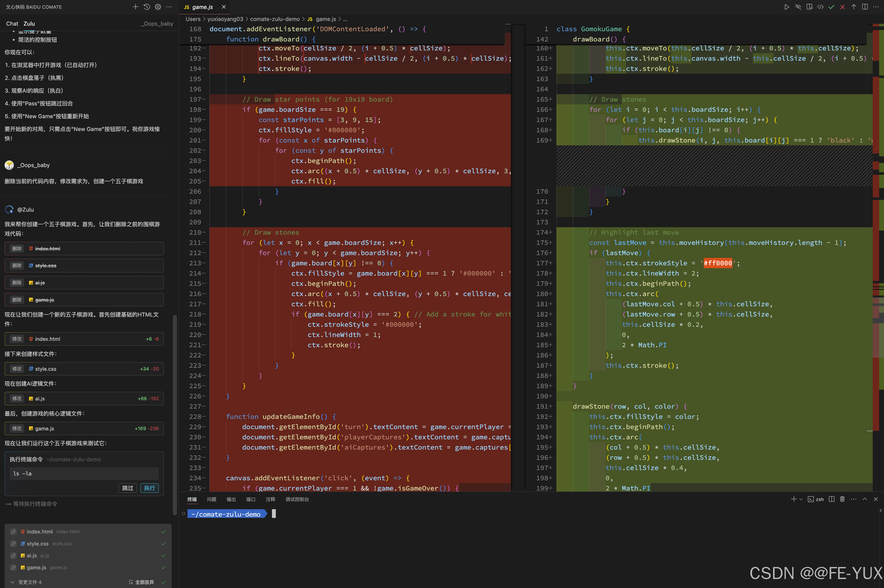Toggle accept checkmark for ai.js changes
Viewport: 884px width, 588px height.
[164, 555]
